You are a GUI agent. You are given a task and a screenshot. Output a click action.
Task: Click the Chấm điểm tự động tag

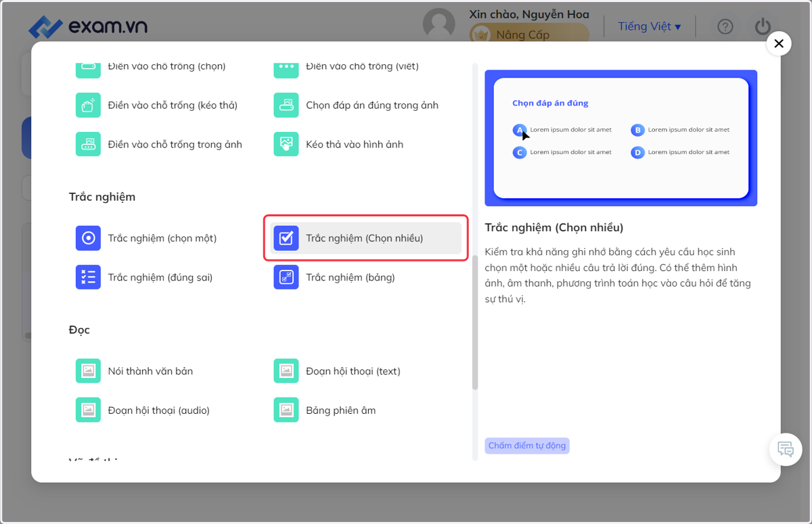[527, 446]
